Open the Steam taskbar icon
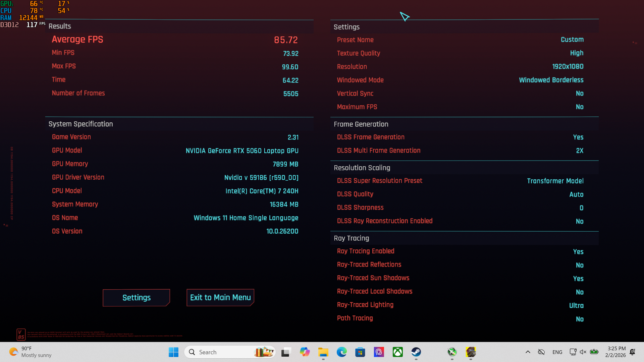The image size is (644, 362). click(x=416, y=352)
